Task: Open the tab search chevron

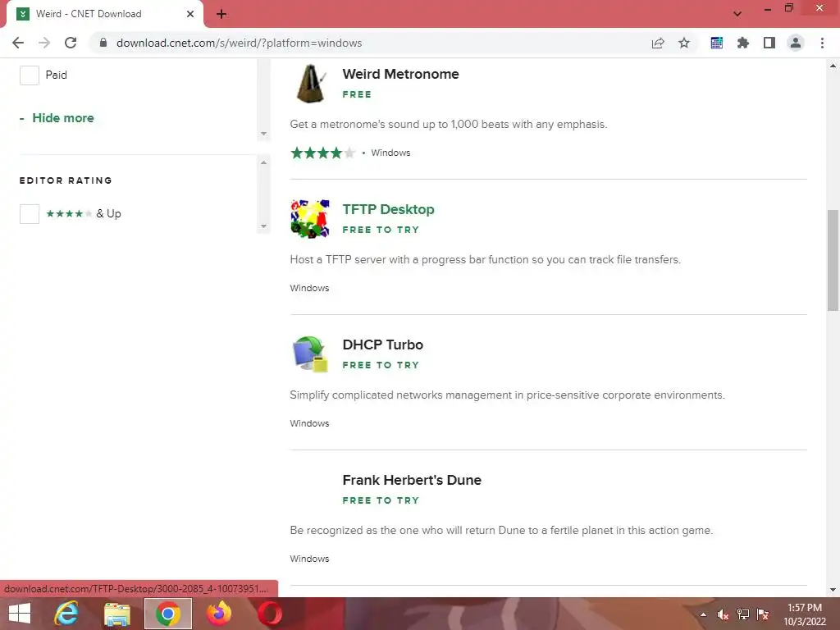Action: pyautogui.click(x=737, y=14)
